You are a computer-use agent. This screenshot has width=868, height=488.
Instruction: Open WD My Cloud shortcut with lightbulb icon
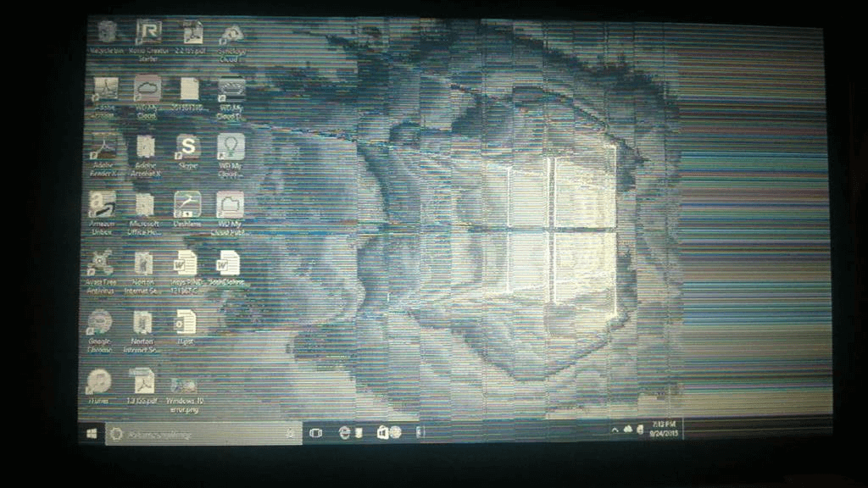(x=231, y=156)
